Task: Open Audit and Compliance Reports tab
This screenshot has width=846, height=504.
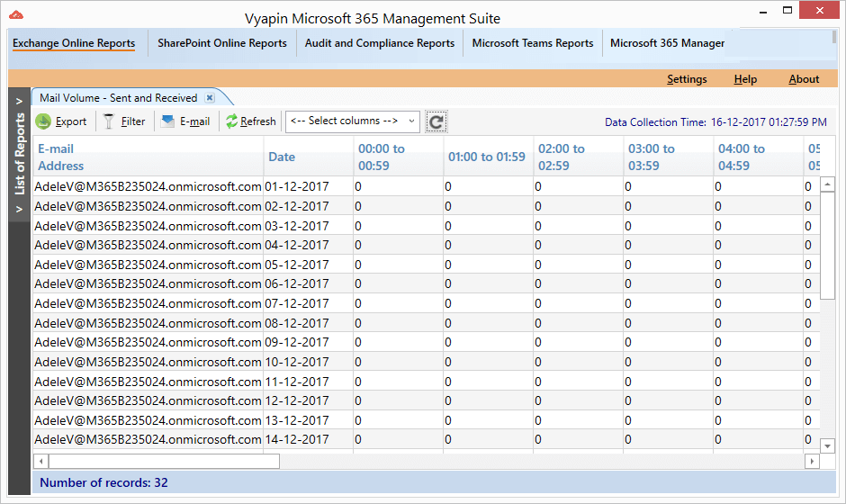Action: coord(380,43)
